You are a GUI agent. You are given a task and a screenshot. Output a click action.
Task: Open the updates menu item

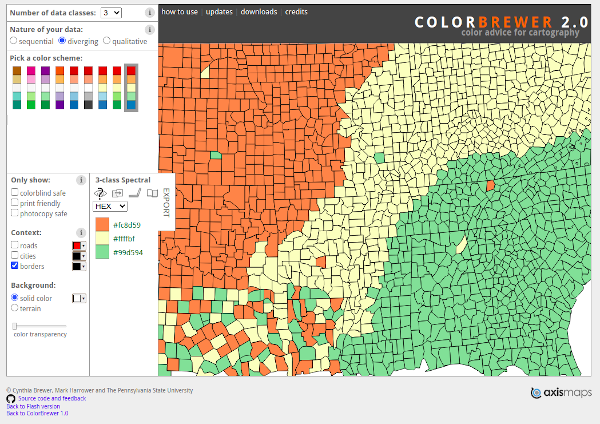click(219, 12)
